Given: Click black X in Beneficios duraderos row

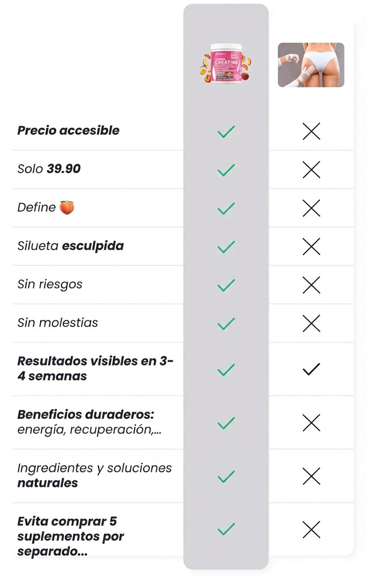Looking at the screenshot, I should pos(311,423).
